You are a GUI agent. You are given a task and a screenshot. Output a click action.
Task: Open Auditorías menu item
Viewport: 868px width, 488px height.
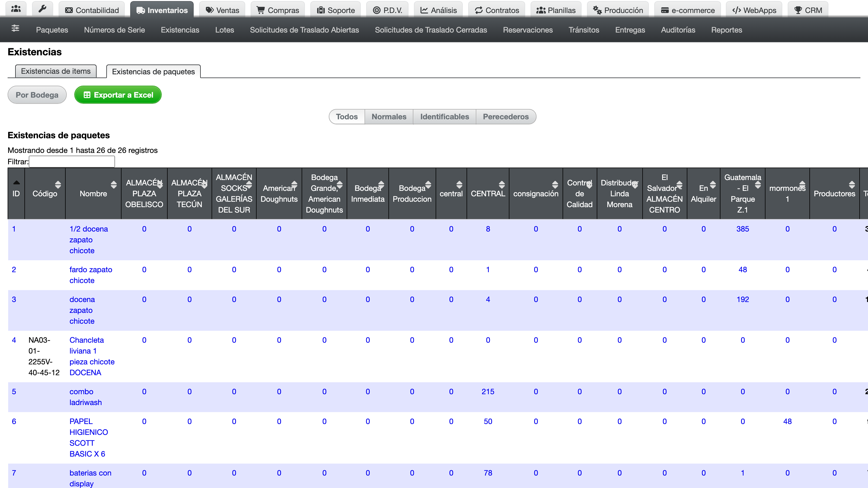[x=678, y=30]
